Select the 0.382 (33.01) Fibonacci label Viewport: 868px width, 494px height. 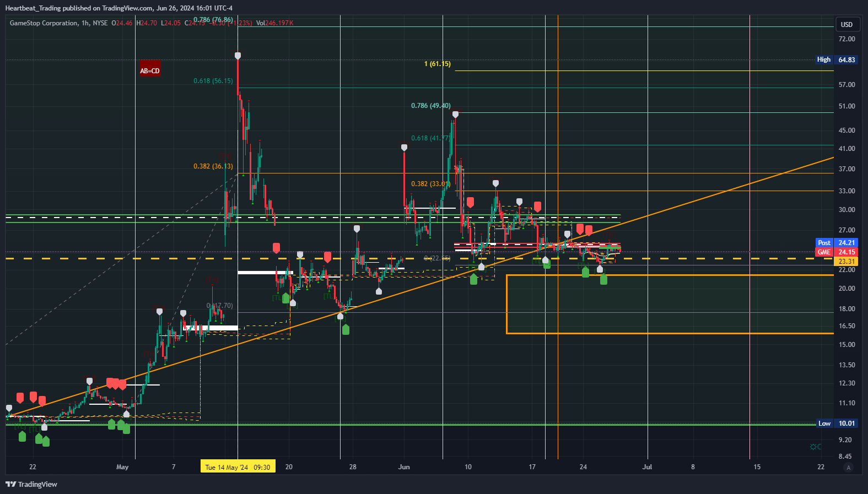tap(430, 184)
